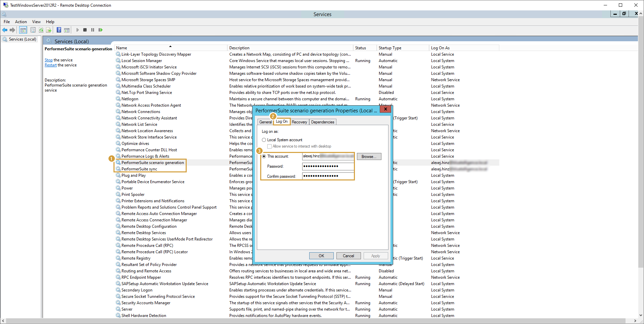
Task: Click the blue Back arrow in toolbar
Action: point(5,30)
